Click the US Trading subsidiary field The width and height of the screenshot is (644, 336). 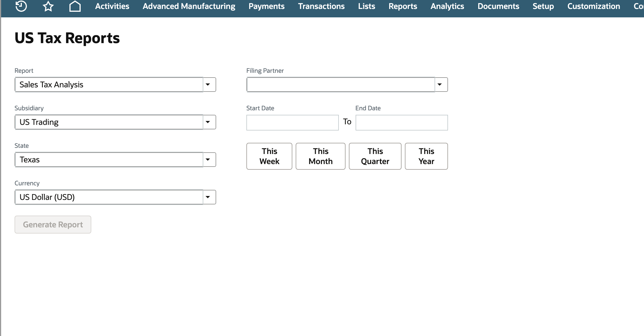(x=109, y=122)
